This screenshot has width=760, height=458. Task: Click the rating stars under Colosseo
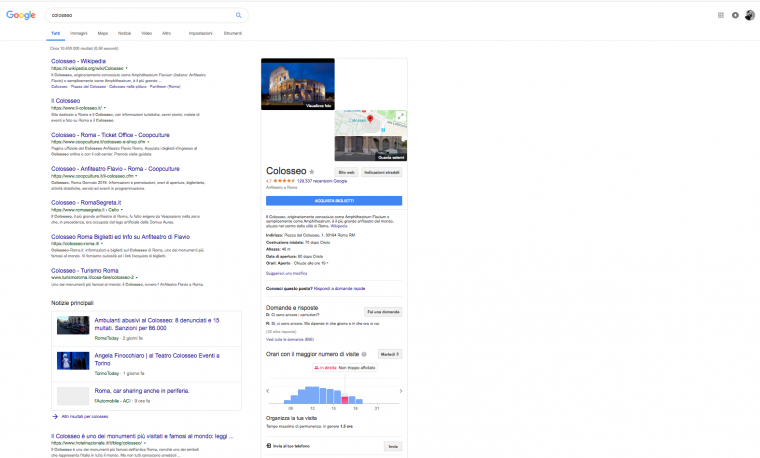(x=284, y=181)
